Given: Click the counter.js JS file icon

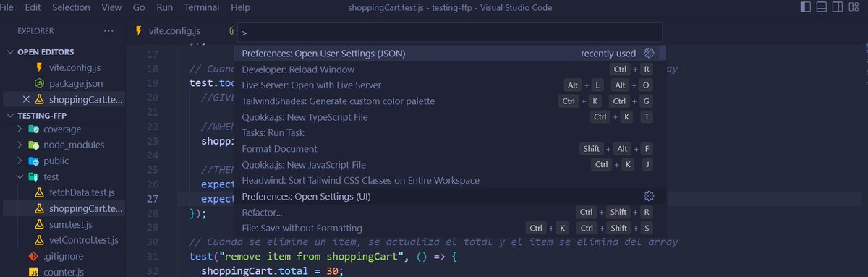Looking at the screenshot, I should point(33,272).
